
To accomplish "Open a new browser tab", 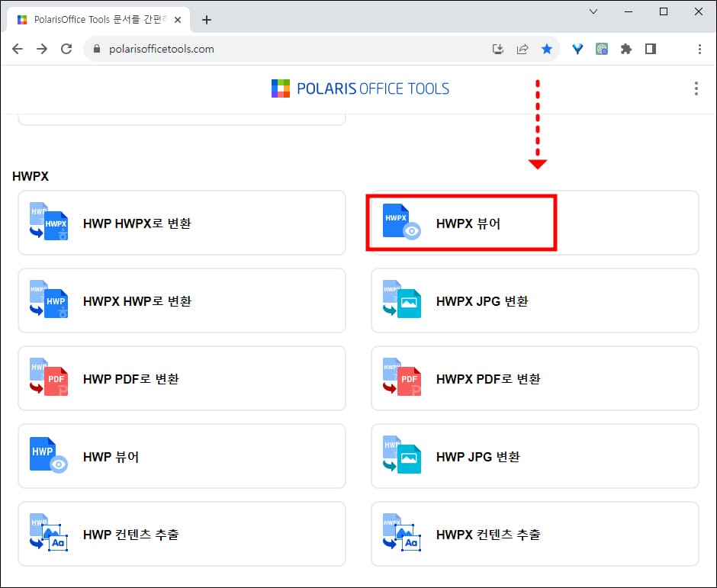I will click(x=207, y=20).
